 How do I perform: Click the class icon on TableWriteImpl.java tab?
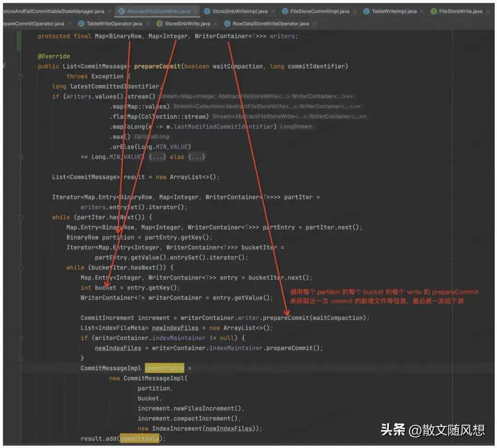click(x=366, y=11)
